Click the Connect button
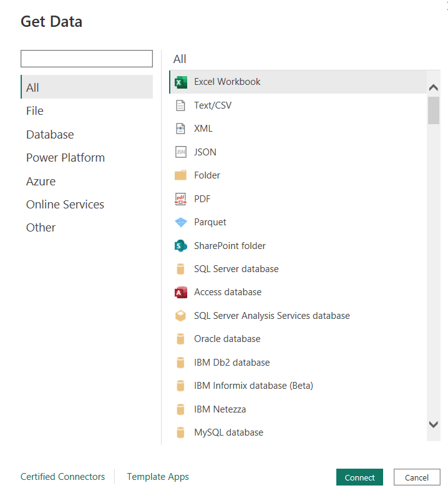The image size is (448, 498). pos(359,477)
